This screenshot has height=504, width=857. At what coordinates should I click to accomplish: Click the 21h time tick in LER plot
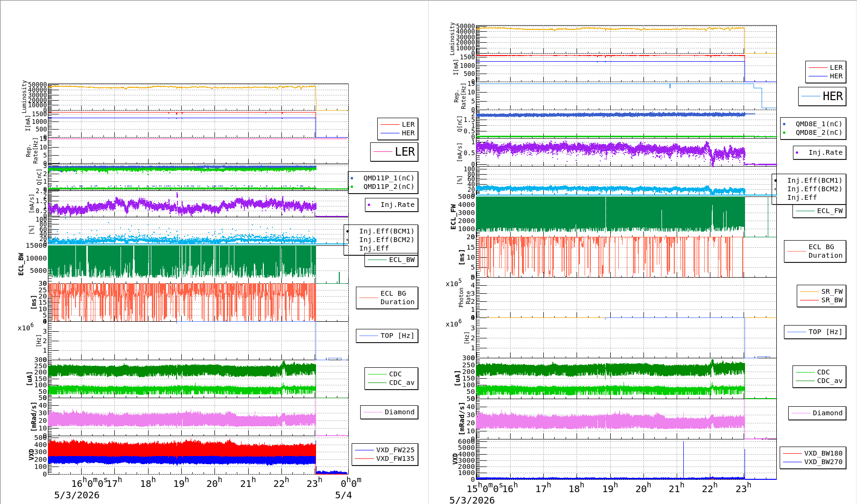coord(248,483)
